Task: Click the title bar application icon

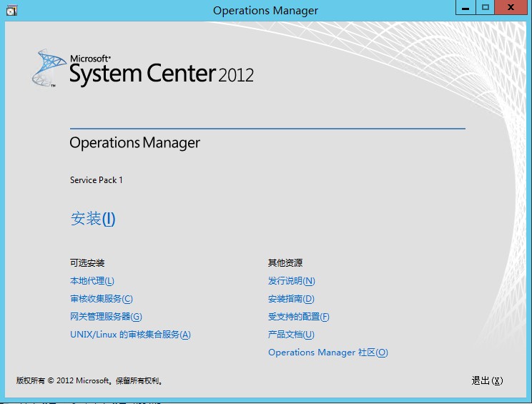Action: coord(11,11)
